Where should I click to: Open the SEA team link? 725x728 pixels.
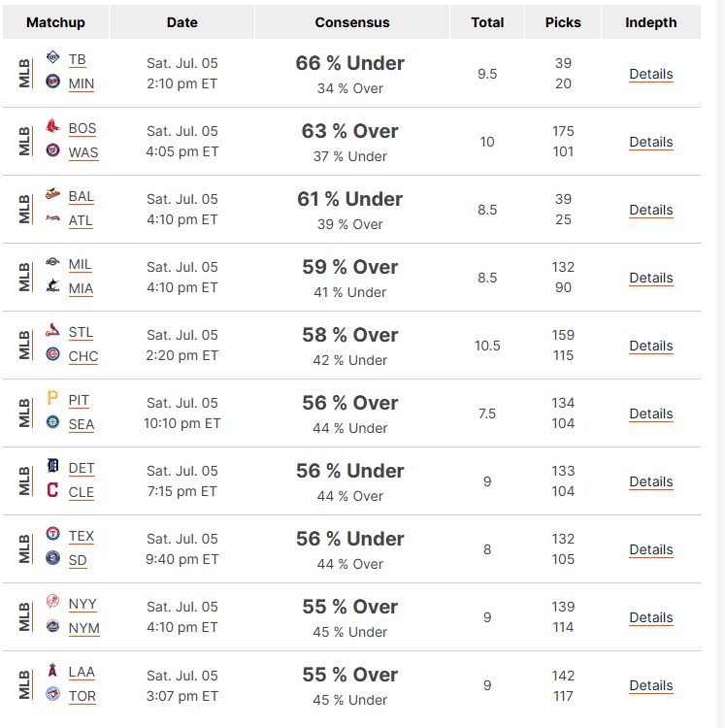(82, 424)
